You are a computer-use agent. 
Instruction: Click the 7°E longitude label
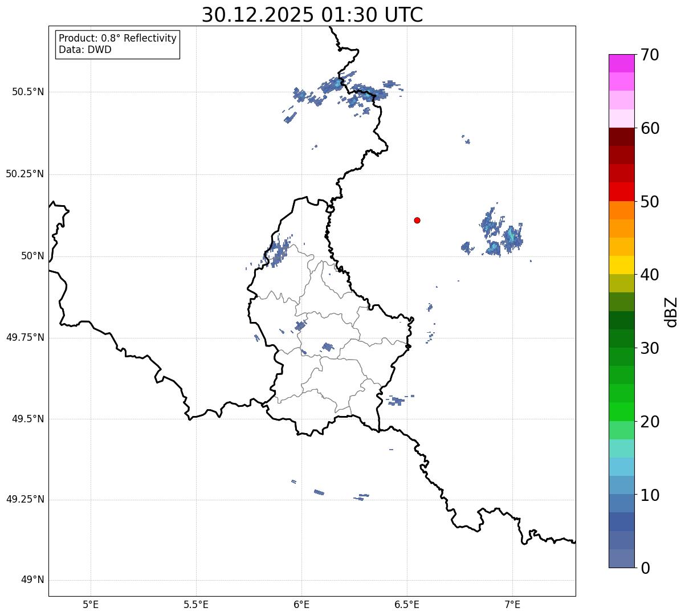512,605
